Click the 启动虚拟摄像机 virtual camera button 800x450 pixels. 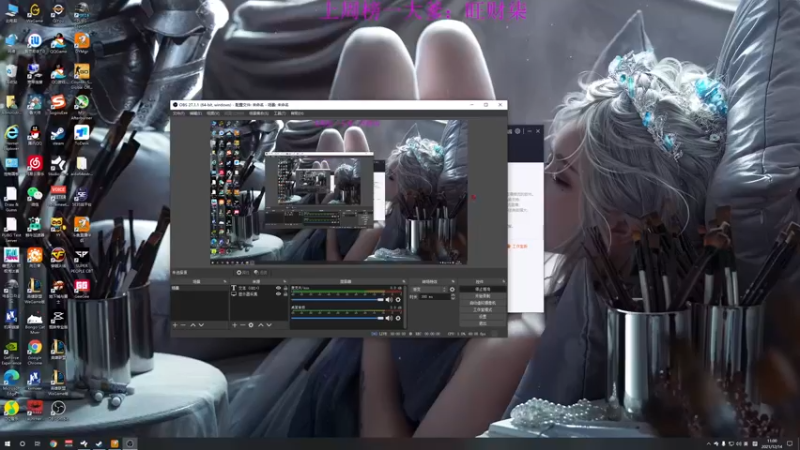click(483, 303)
